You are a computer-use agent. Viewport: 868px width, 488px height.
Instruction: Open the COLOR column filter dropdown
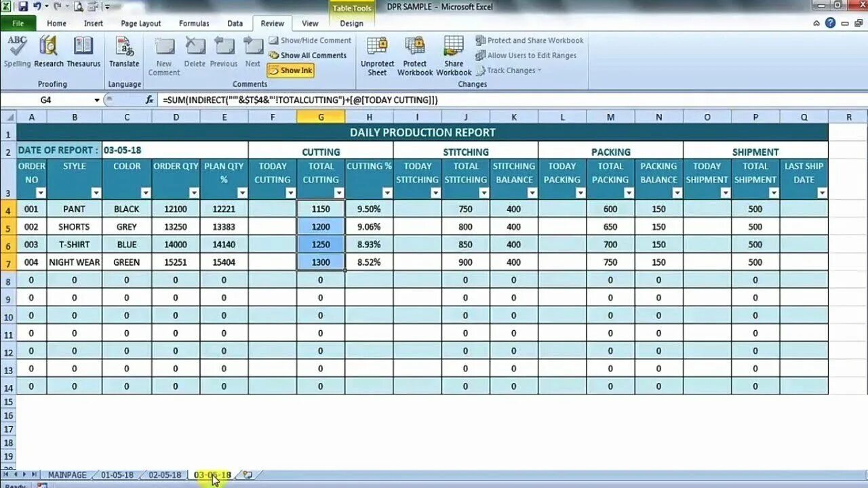(145, 192)
